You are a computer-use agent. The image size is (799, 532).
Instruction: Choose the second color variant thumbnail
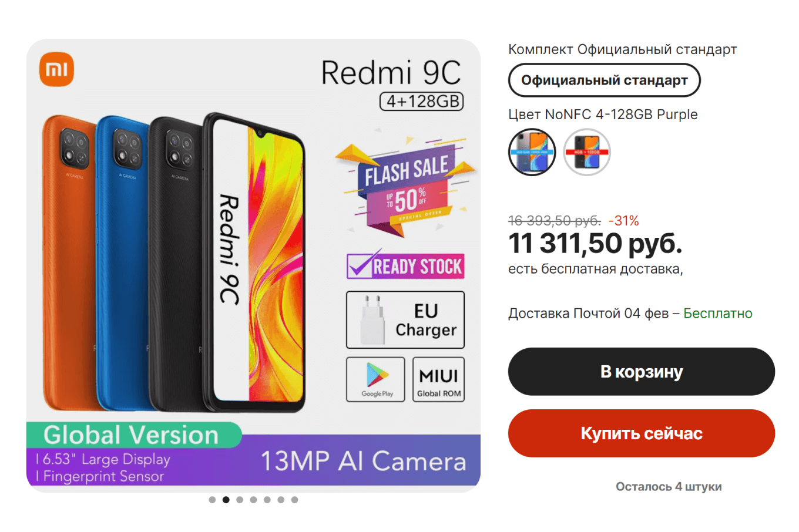click(587, 152)
